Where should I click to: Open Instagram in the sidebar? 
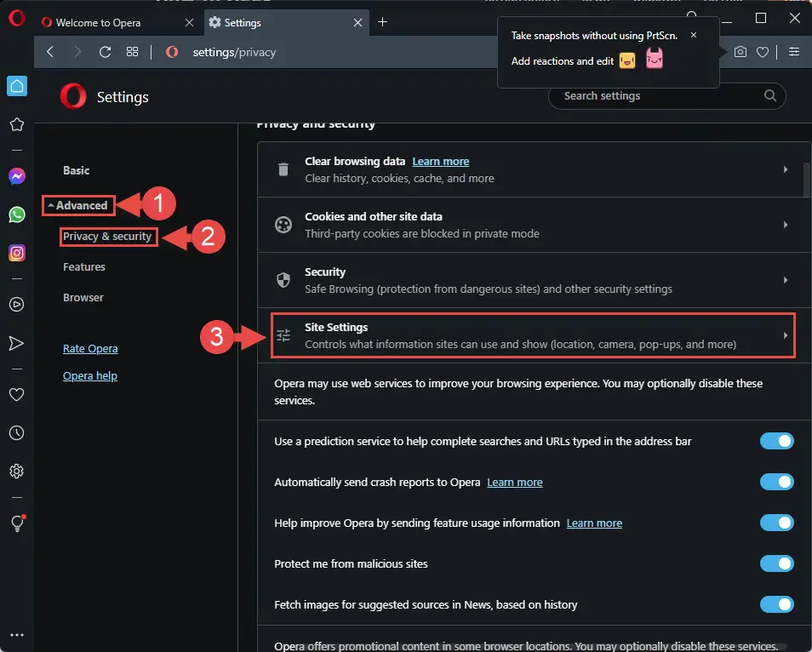pyautogui.click(x=17, y=253)
